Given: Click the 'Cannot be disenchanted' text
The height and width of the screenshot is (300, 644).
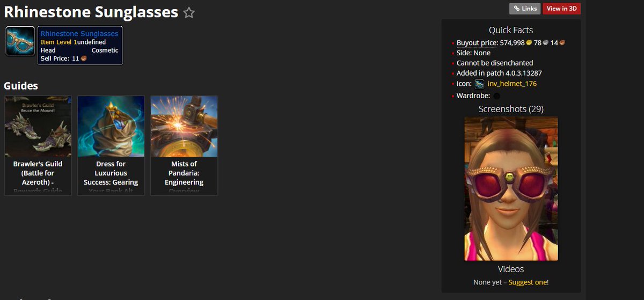Looking at the screenshot, I should point(495,63).
